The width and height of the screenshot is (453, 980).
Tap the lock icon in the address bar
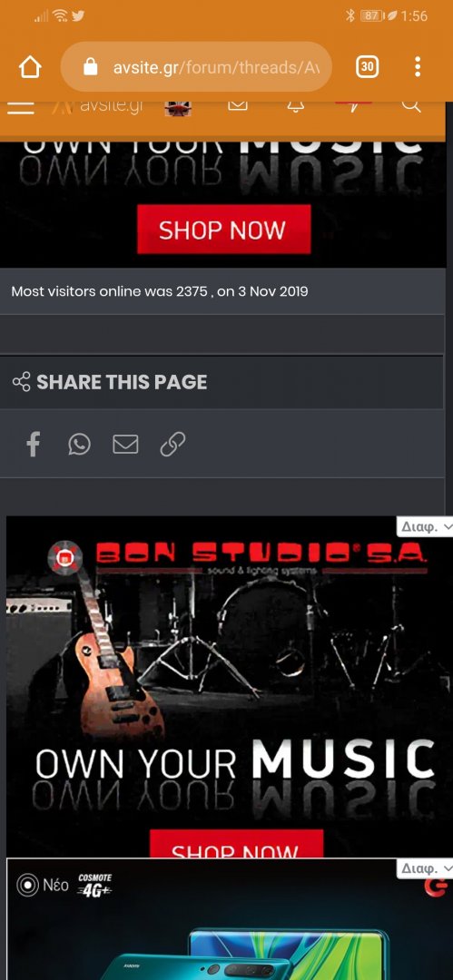pyautogui.click(x=91, y=67)
